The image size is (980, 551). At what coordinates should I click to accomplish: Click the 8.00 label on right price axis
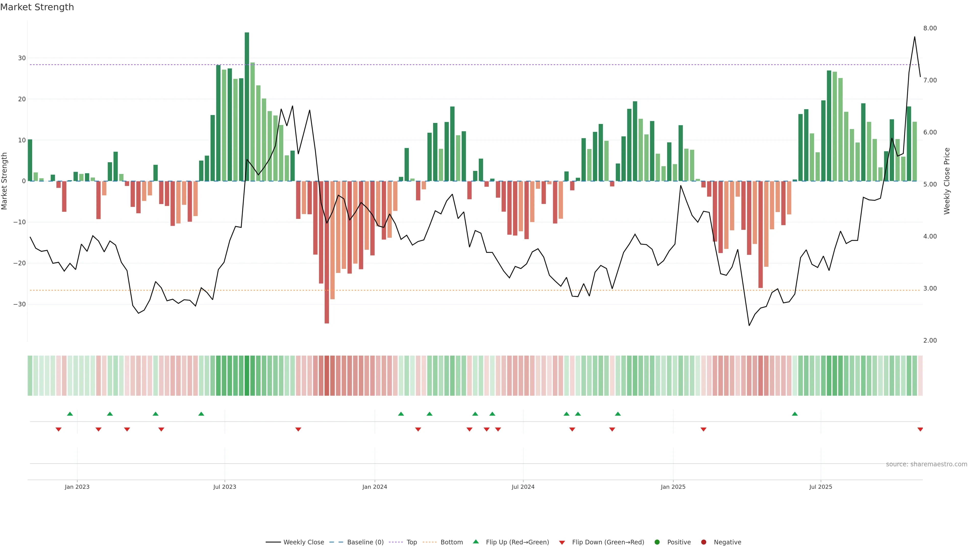tap(930, 28)
